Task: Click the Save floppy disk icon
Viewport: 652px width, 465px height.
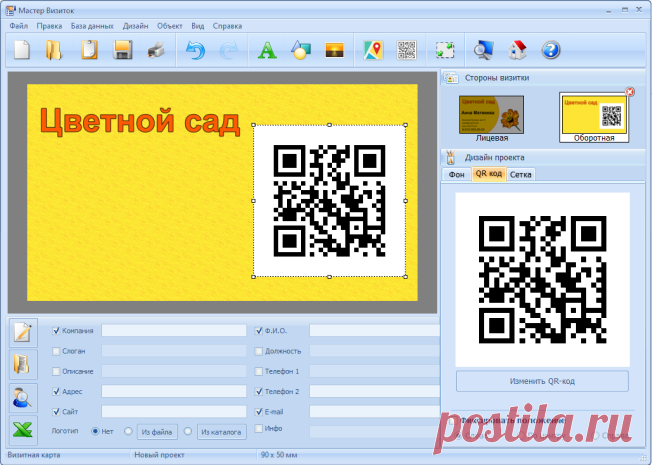Action: coord(123,49)
